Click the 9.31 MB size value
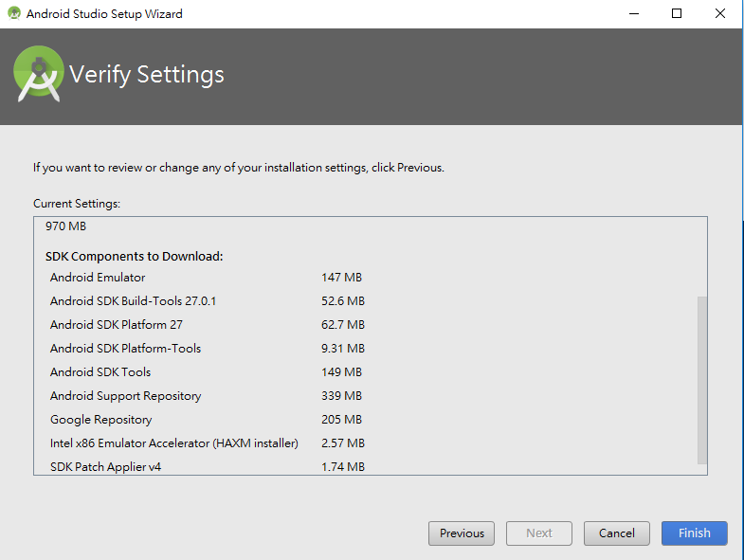This screenshot has width=744, height=560. click(x=343, y=349)
